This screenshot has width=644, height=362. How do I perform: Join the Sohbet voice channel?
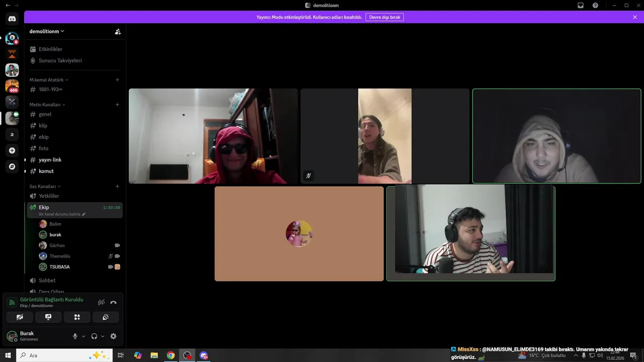coord(75,281)
